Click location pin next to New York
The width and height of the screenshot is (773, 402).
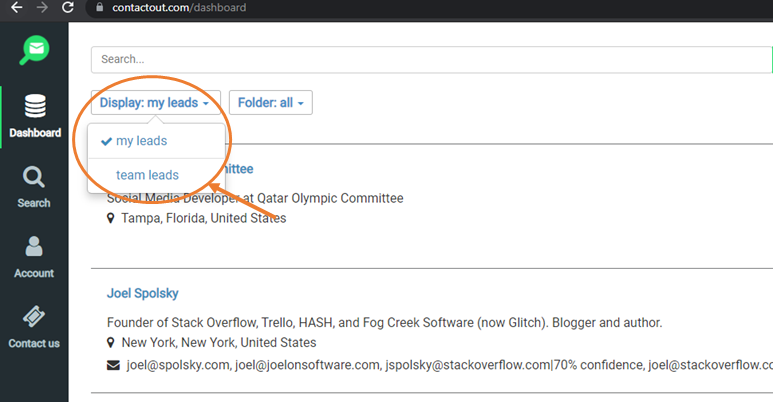[x=111, y=342]
